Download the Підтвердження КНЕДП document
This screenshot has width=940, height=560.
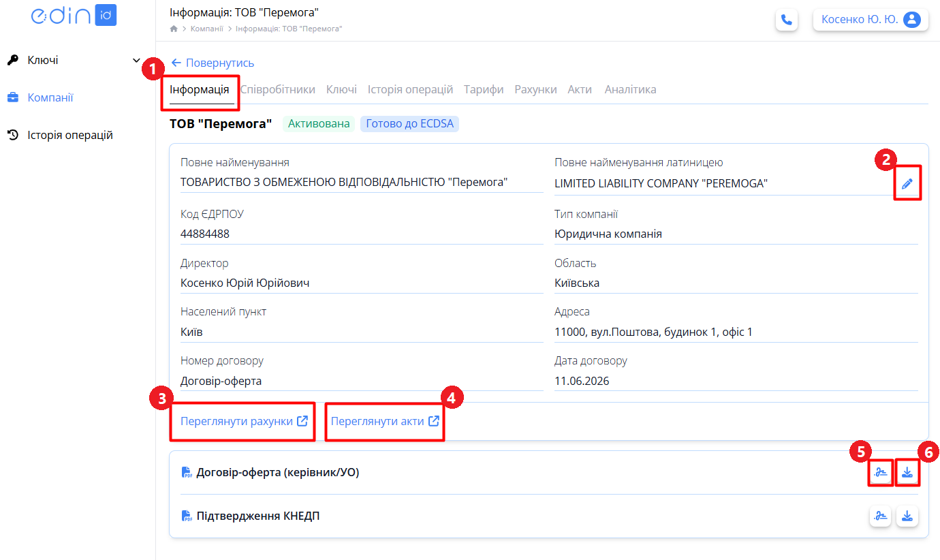(x=907, y=516)
